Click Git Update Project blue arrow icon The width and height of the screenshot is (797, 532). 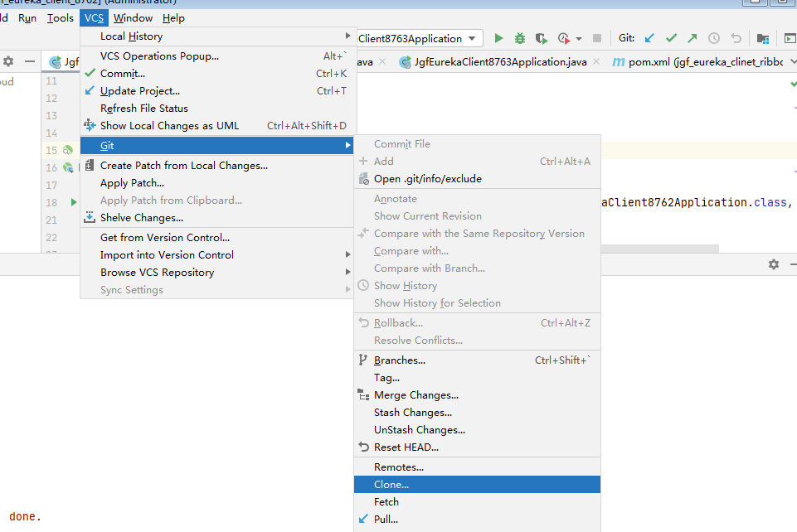point(649,38)
